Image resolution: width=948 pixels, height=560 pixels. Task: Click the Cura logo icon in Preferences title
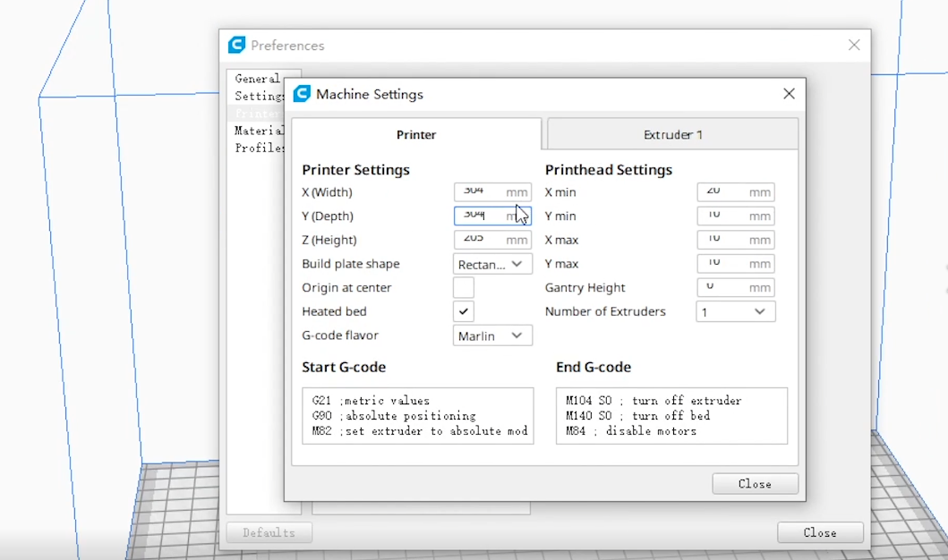coord(236,45)
